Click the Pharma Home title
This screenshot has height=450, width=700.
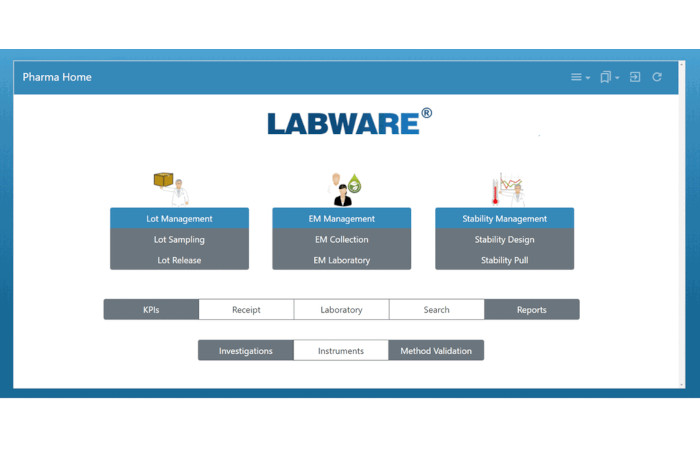[57, 77]
